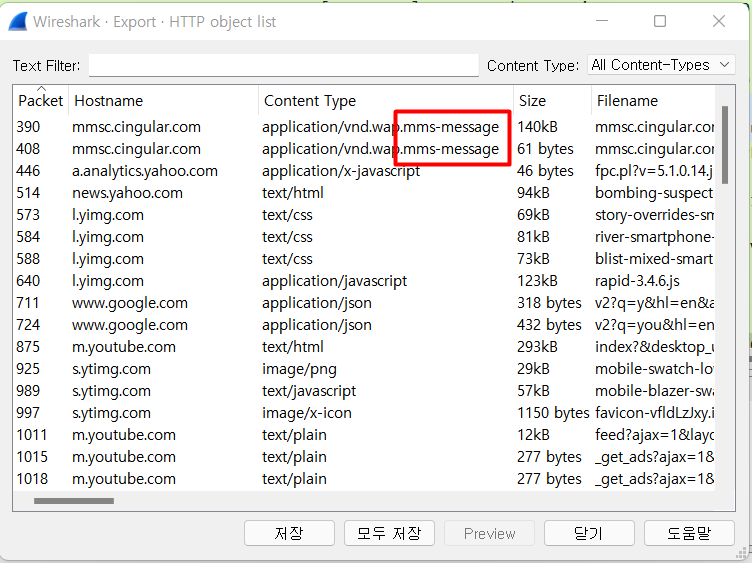Click blist-mixed-smart filename in packet 588
Viewport: 752px width, 563px height.
point(654,259)
